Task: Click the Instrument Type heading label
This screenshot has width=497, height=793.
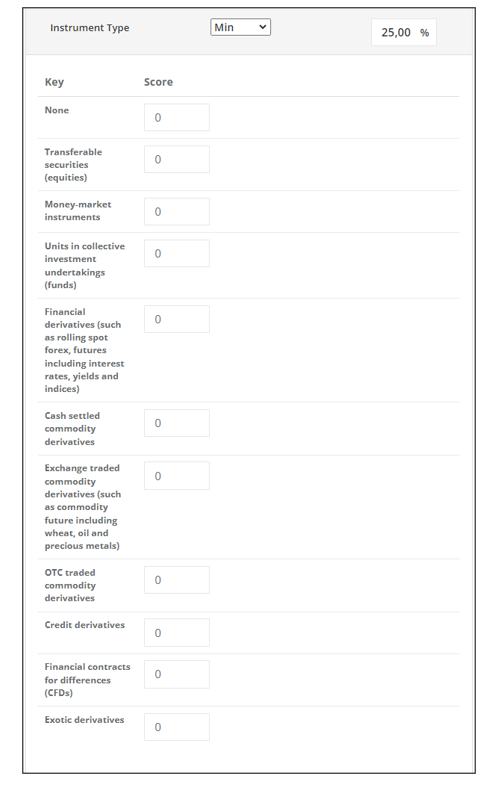Action: point(89,28)
